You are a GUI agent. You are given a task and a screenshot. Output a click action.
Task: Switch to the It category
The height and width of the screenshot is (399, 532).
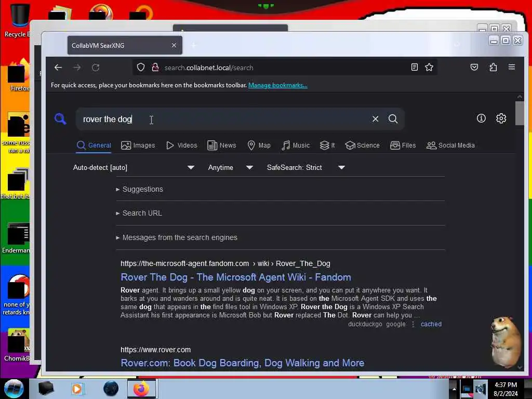[x=327, y=145]
